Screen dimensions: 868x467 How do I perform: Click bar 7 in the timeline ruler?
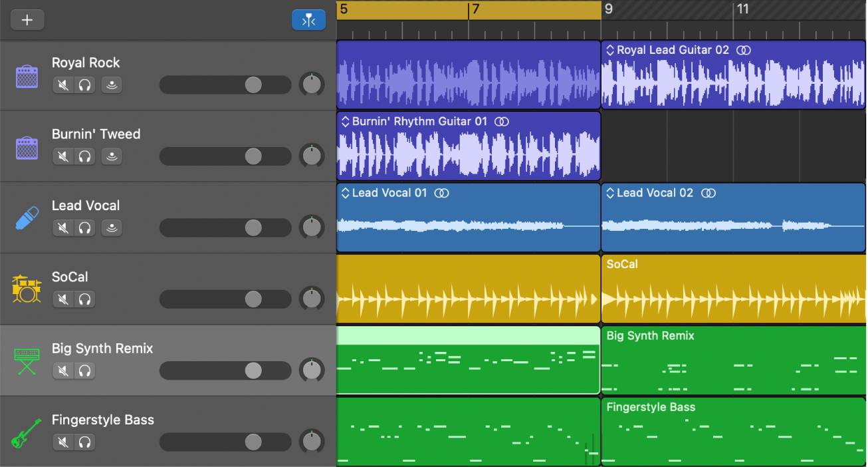[x=473, y=10]
